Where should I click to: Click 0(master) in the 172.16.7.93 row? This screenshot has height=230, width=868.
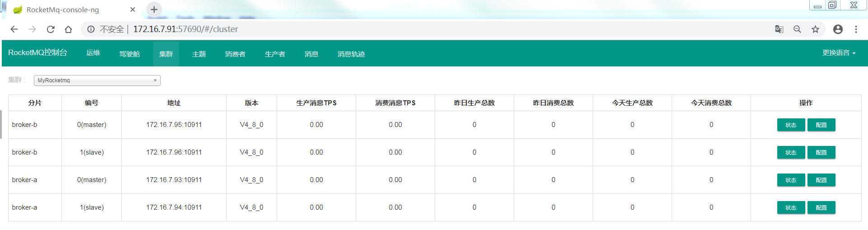(x=92, y=180)
